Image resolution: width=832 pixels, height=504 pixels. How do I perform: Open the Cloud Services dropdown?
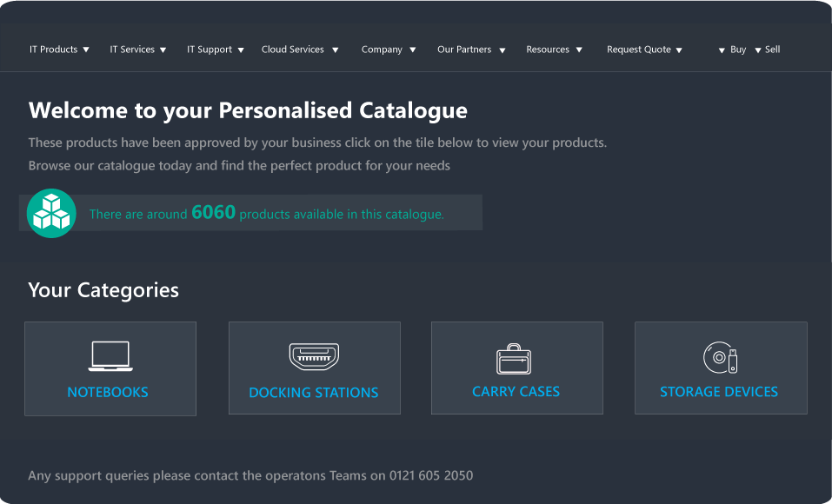299,50
